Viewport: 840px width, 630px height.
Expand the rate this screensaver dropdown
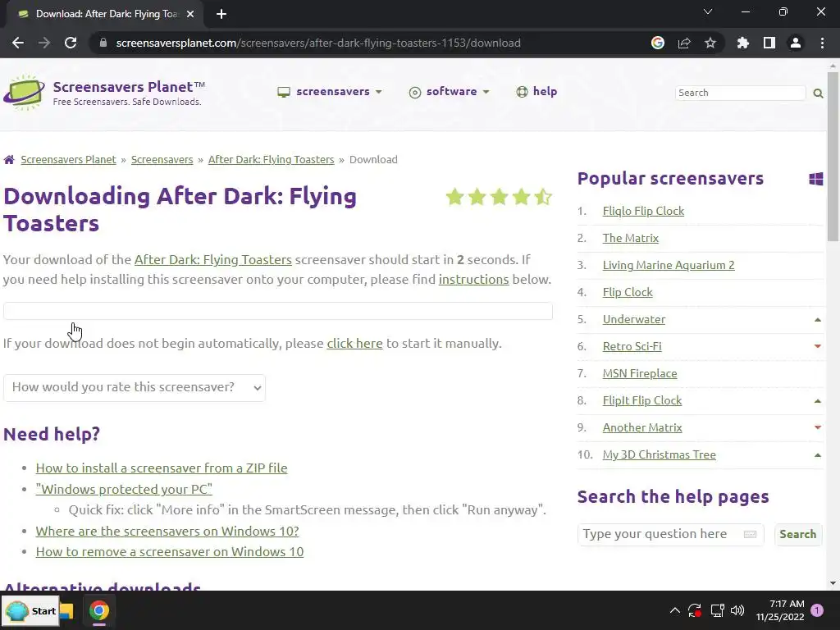point(135,387)
